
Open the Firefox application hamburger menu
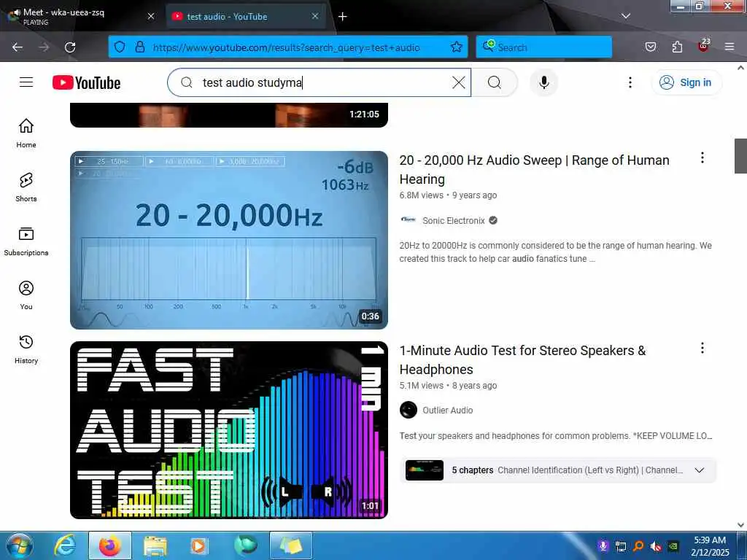point(729,47)
